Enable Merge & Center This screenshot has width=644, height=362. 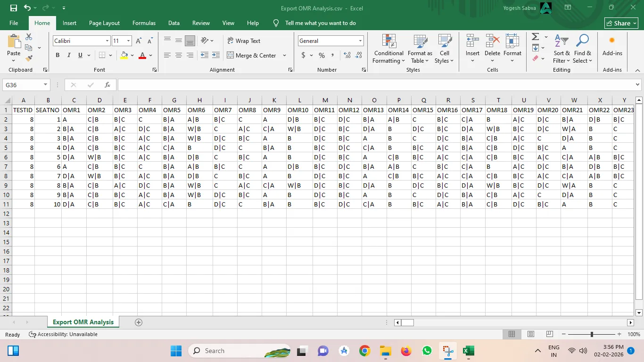[x=253, y=55]
